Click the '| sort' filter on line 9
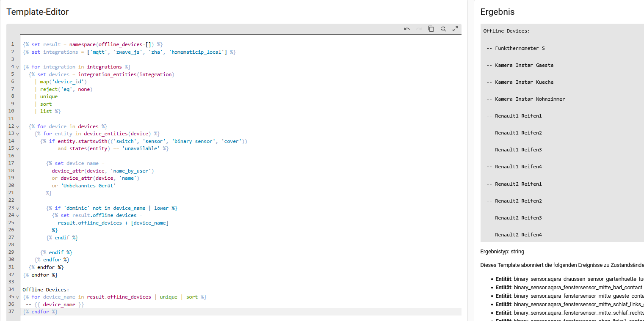 pyautogui.click(x=43, y=104)
